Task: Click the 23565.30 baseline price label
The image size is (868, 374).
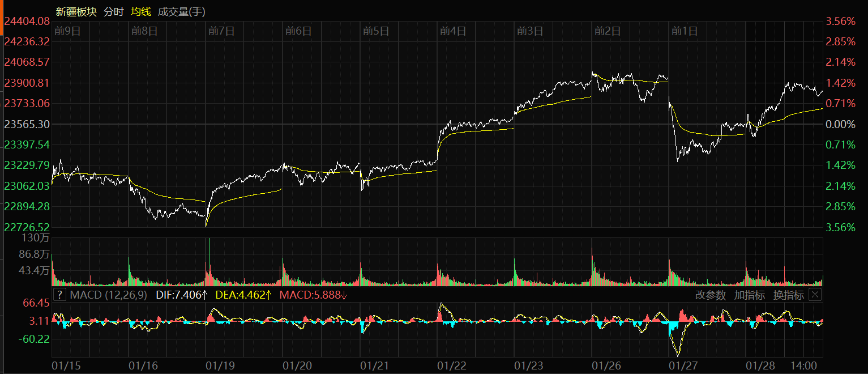Action: 27,124
